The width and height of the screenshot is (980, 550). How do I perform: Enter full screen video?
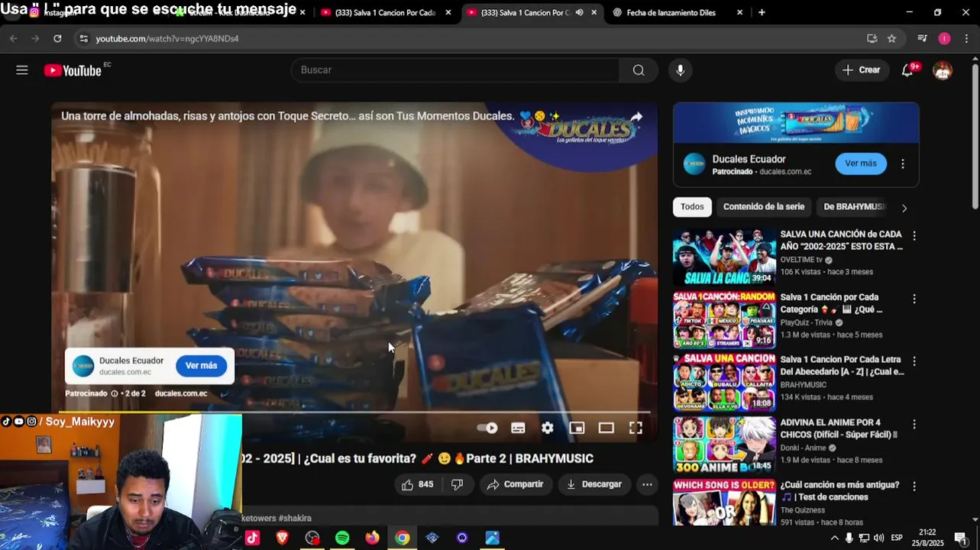pos(636,428)
